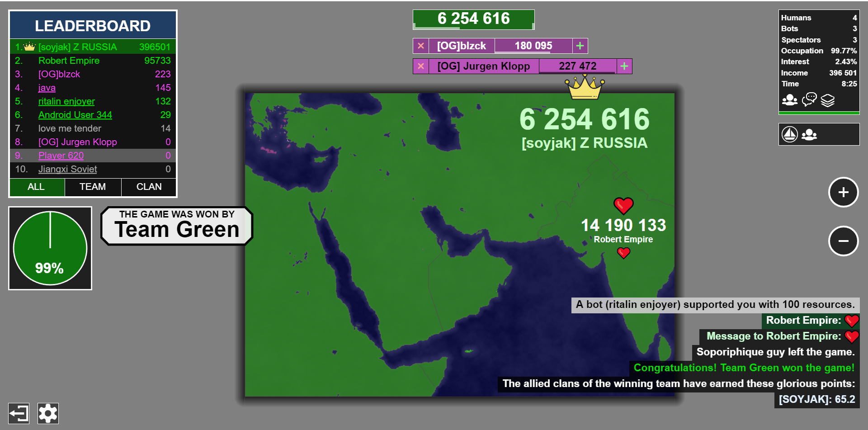Click the Robert Empire label on map
Screen dimensions: 868x430
623,239
